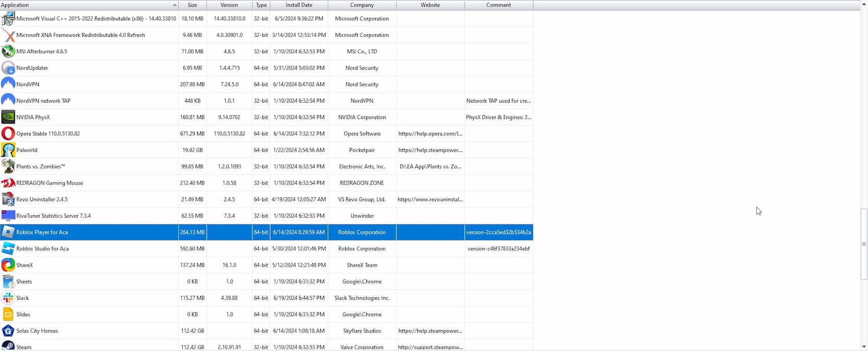Click 'PhysX Driver & Engines: 2...' comment
Viewport: 868px width, 351px height.
(x=499, y=117)
